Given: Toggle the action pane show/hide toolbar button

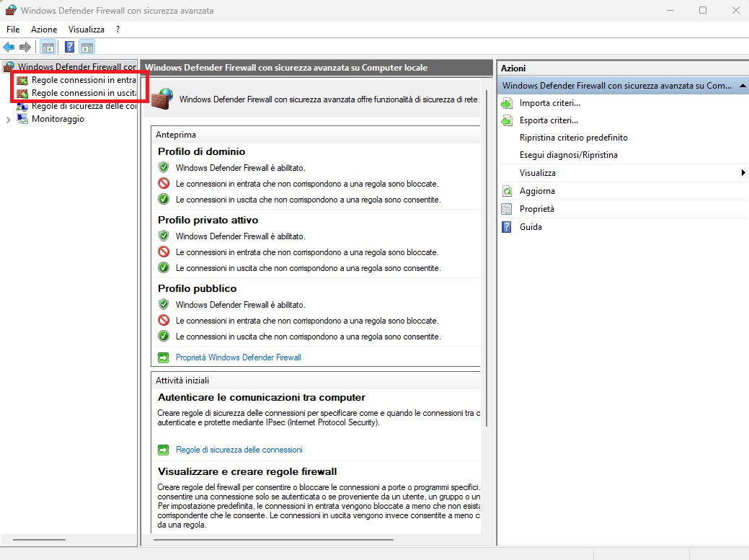Looking at the screenshot, I should [x=87, y=48].
